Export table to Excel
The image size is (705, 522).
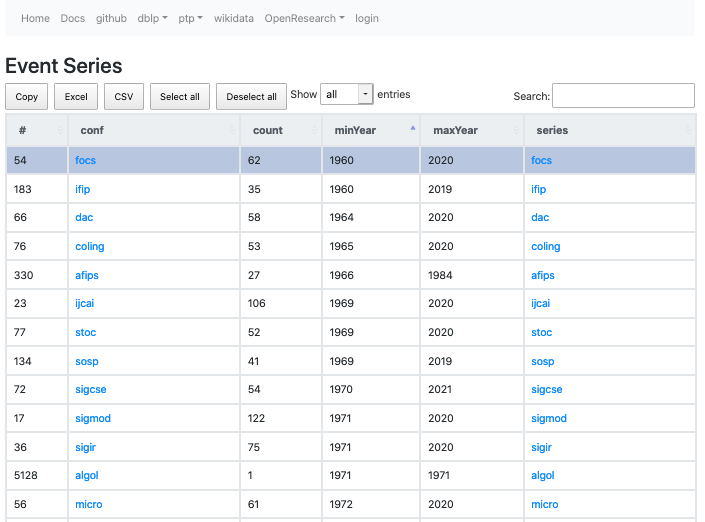coord(76,97)
